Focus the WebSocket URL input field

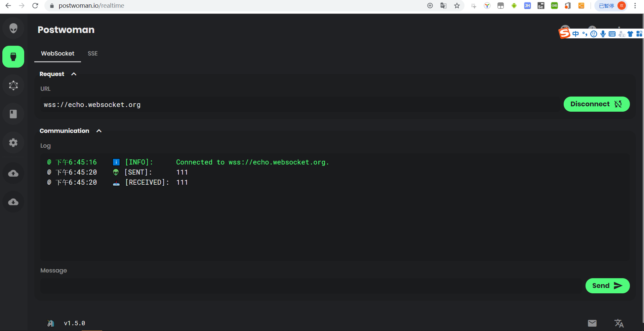300,105
